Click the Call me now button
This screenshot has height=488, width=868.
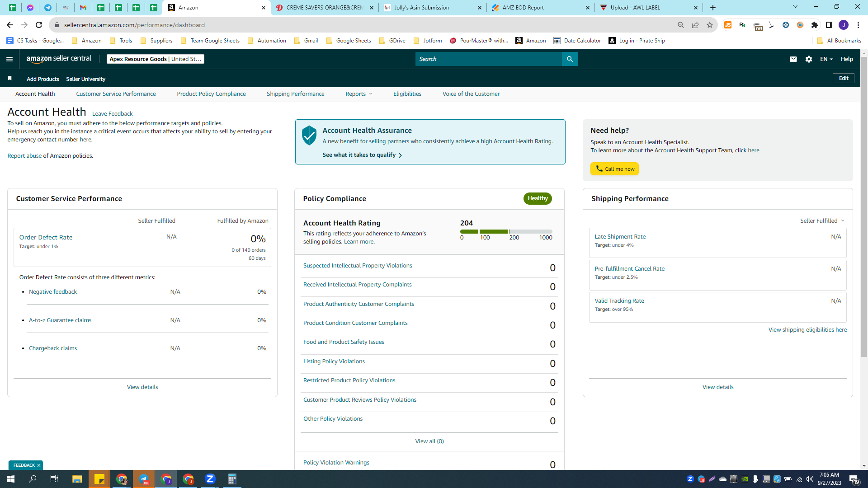(x=614, y=169)
